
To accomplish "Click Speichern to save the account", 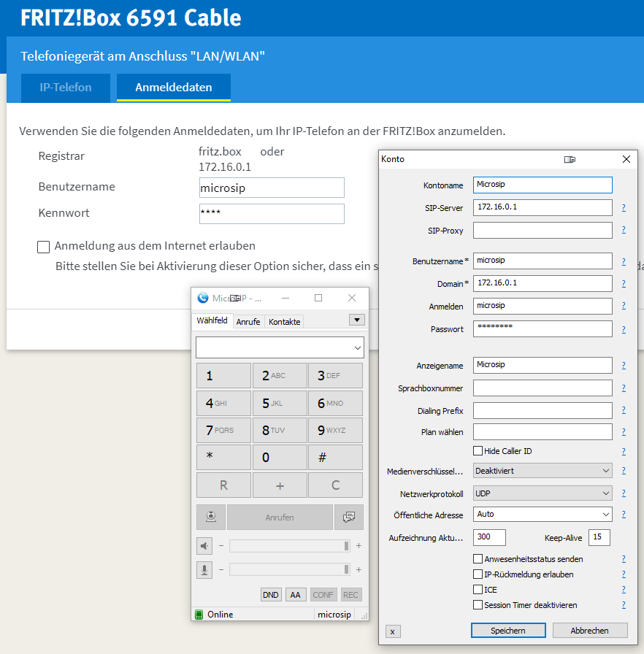I will coord(508,630).
